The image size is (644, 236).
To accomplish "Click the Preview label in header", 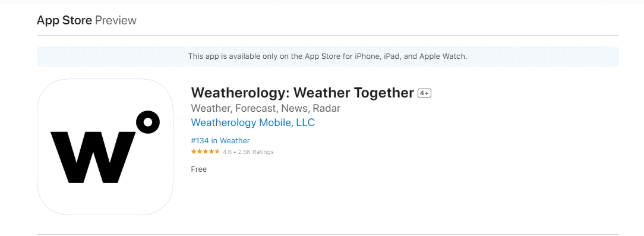I will pos(116,20).
